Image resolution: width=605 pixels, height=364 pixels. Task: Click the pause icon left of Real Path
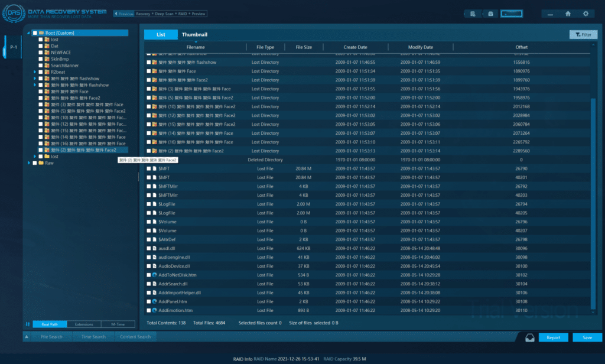tap(27, 324)
